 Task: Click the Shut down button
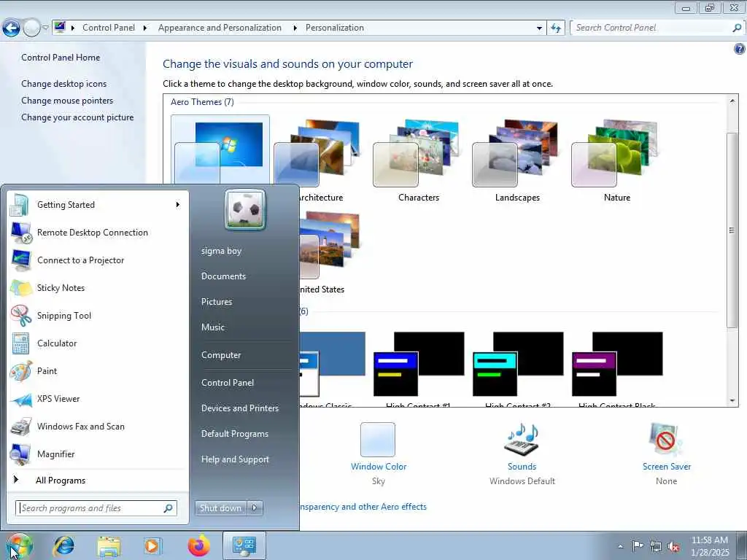(x=220, y=507)
